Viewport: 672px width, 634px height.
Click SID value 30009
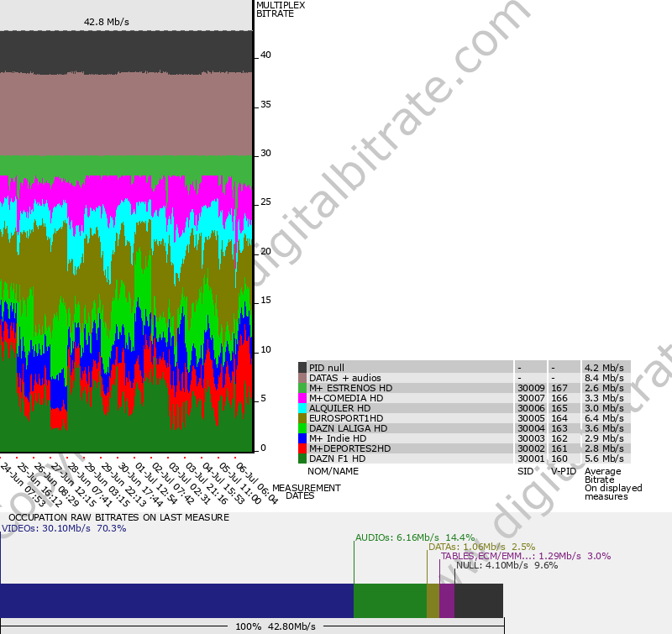point(531,388)
